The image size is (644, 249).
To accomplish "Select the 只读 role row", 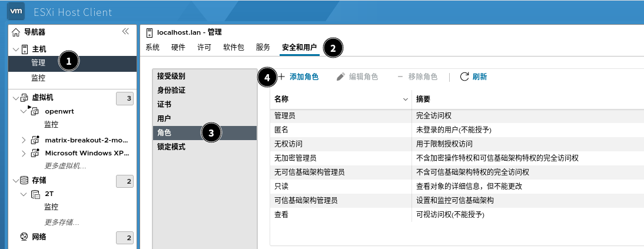I will 457,186.
